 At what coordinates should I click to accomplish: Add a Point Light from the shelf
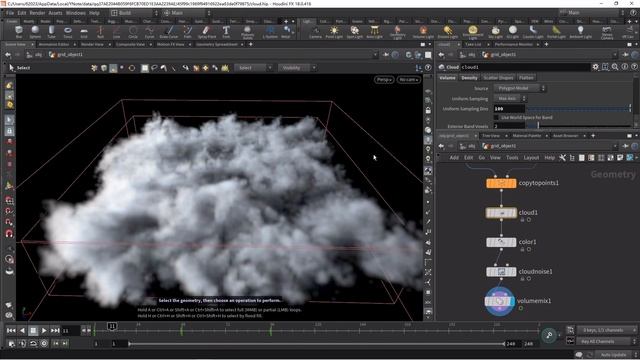pyautogui.click(x=334, y=31)
